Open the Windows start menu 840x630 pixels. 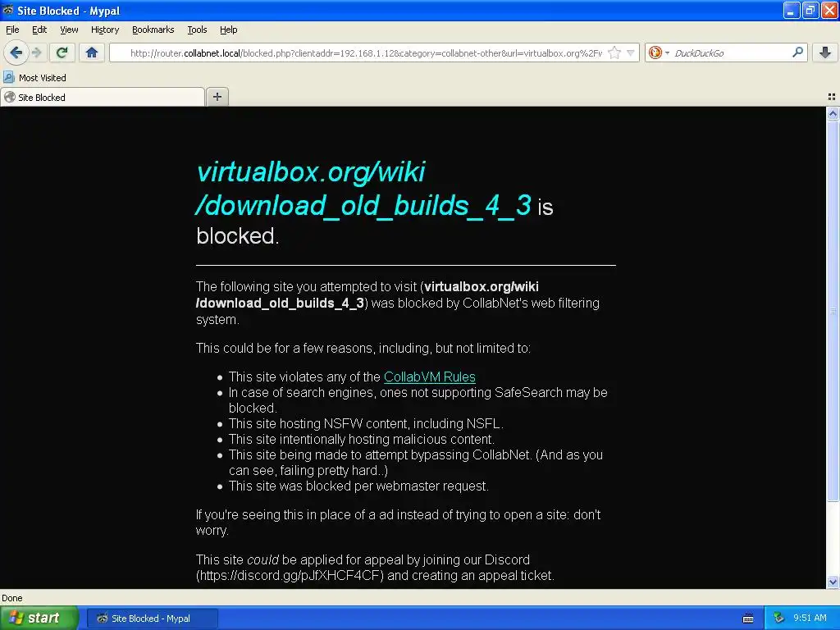(x=39, y=618)
